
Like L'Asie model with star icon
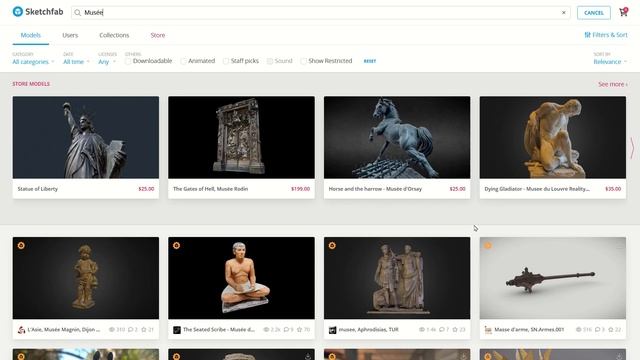point(144,329)
